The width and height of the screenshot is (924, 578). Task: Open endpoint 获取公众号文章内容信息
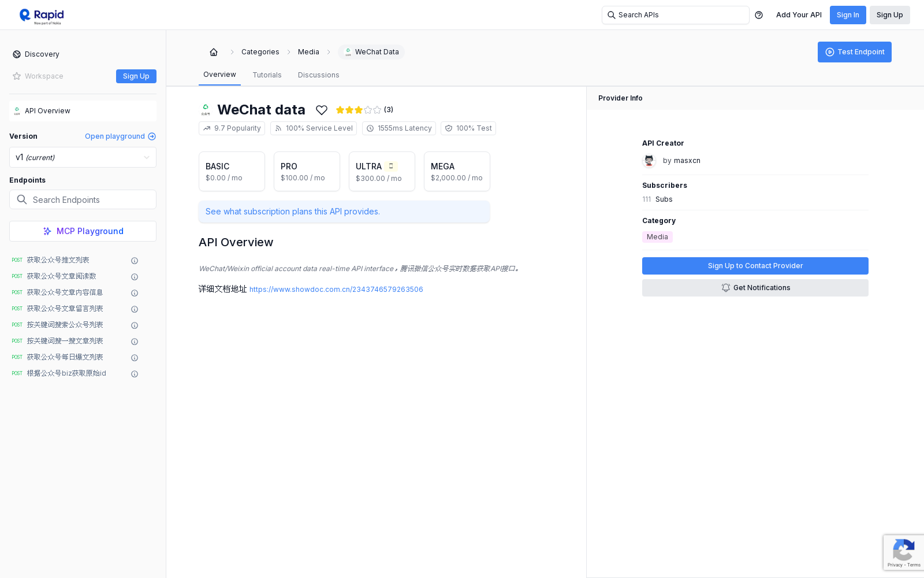point(65,292)
